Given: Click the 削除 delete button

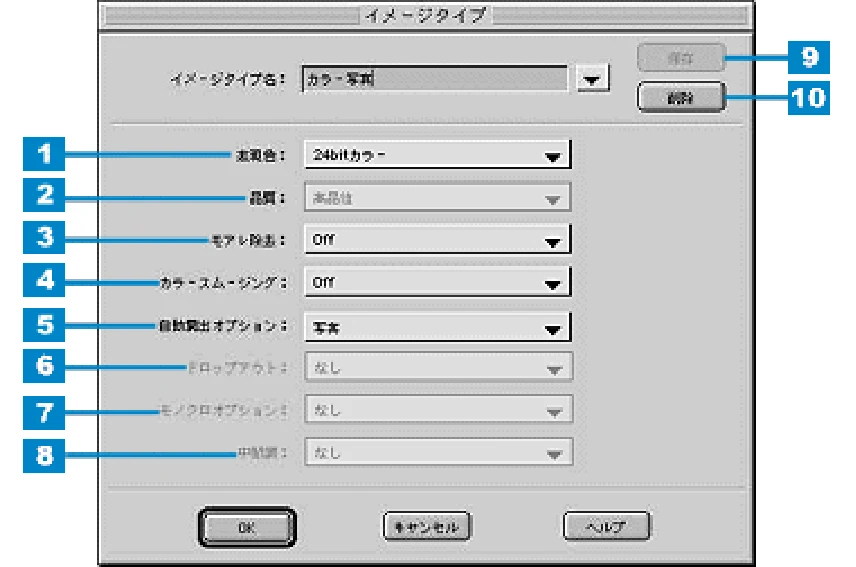Looking at the screenshot, I should click(681, 98).
